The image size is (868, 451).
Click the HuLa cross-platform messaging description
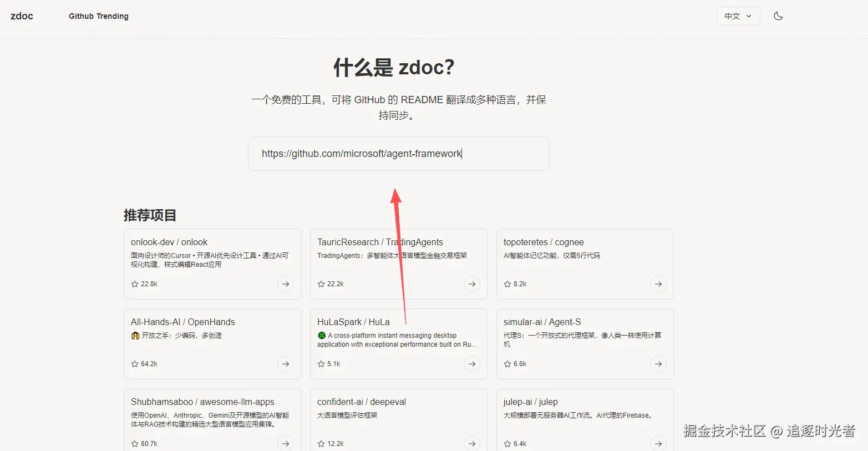click(x=397, y=340)
